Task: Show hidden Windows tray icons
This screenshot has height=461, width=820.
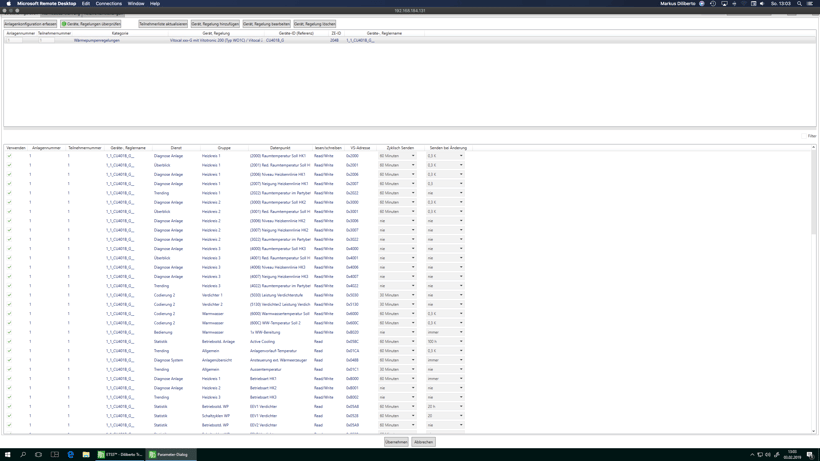Action: coord(752,455)
